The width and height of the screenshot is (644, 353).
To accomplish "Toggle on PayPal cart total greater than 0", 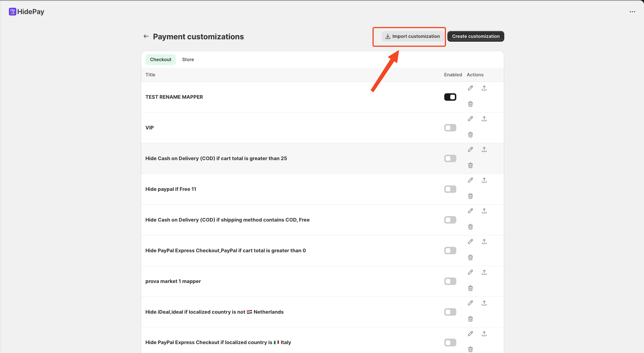I will click(450, 251).
